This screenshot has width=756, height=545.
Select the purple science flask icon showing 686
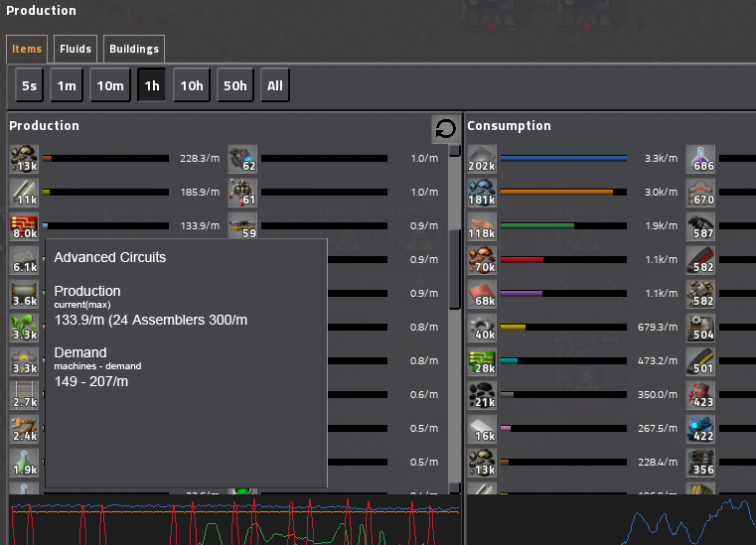pyautogui.click(x=700, y=159)
